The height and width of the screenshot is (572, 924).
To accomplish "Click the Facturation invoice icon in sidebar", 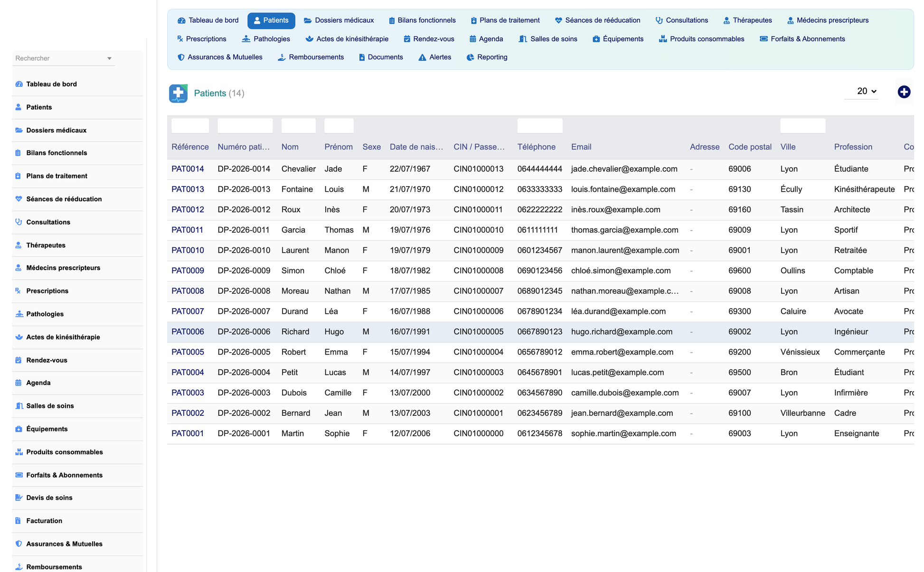I will [x=18, y=521].
